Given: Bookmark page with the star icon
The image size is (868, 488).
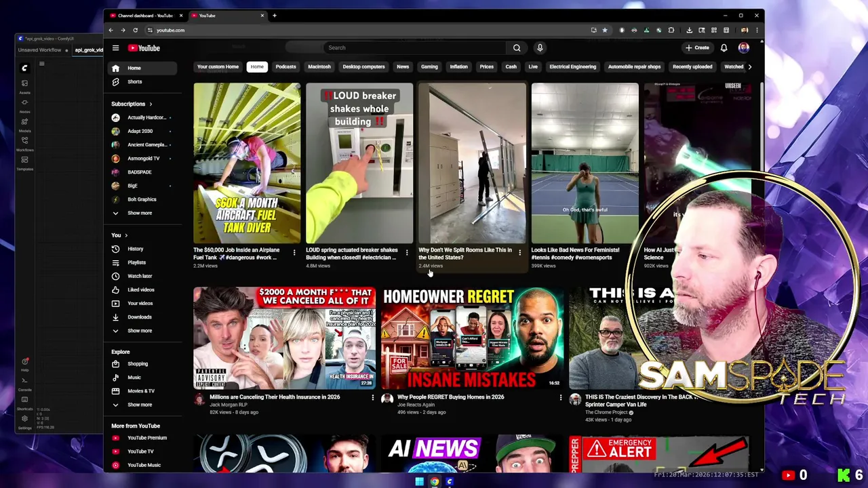Looking at the screenshot, I should pyautogui.click(x=605, y=30).
